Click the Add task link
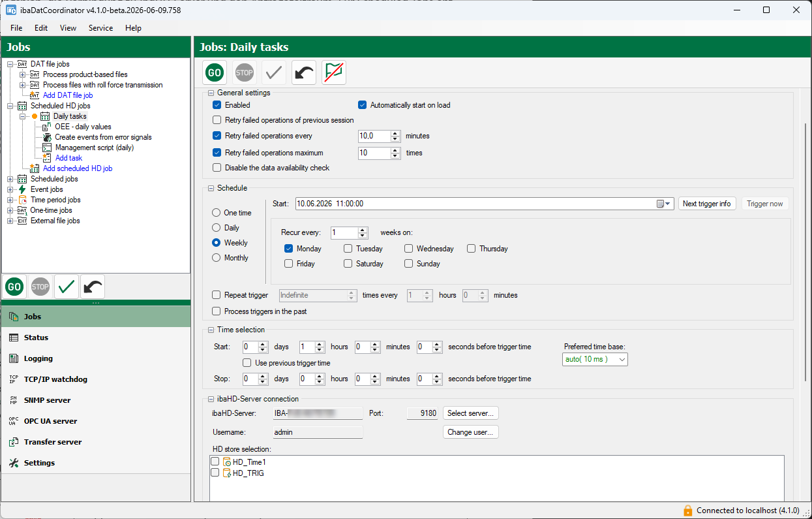The image size is (812, 519). tap(68, 158)
